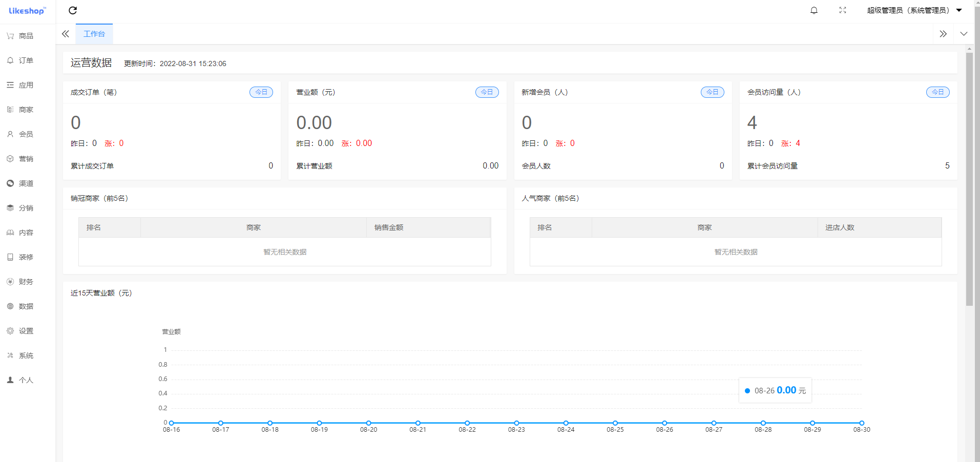Click the large 0.00 营业额 value
The width and height of the screenshot is (980, 462).
pos(314,123)
